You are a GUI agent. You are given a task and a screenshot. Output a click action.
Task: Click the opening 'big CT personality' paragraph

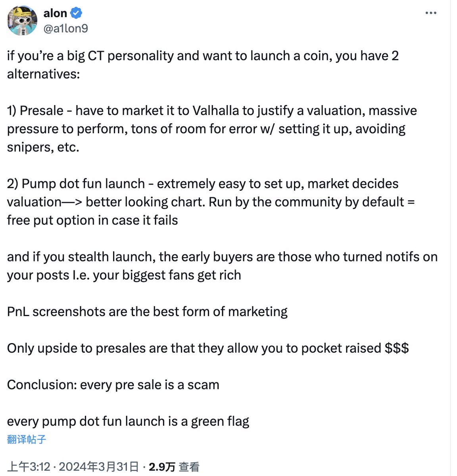pos(203,65)
